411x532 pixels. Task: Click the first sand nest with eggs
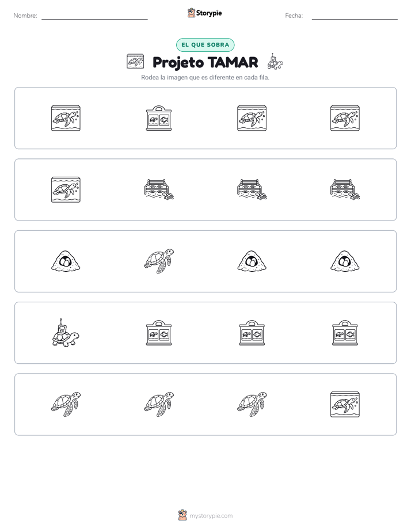66,261
